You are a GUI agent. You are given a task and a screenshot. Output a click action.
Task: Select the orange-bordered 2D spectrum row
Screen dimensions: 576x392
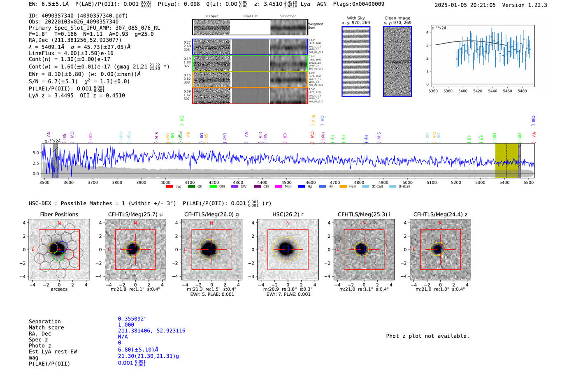pyautogui.click(x=250, y=79)
